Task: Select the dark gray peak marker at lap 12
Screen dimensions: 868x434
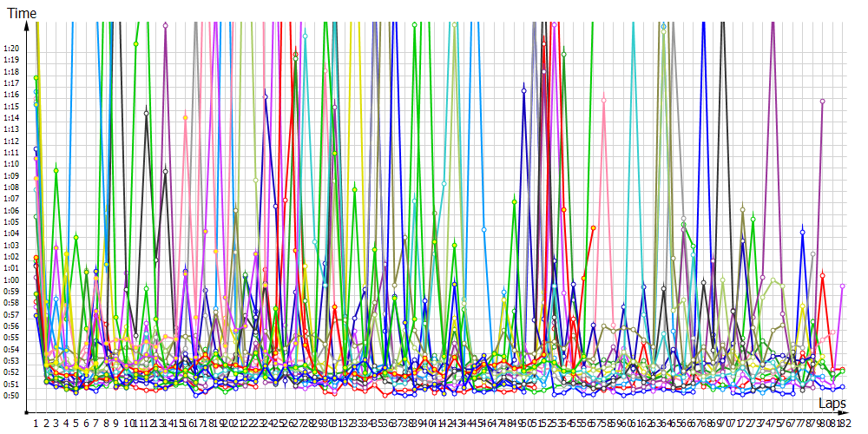Action: [x=146, y=112]
